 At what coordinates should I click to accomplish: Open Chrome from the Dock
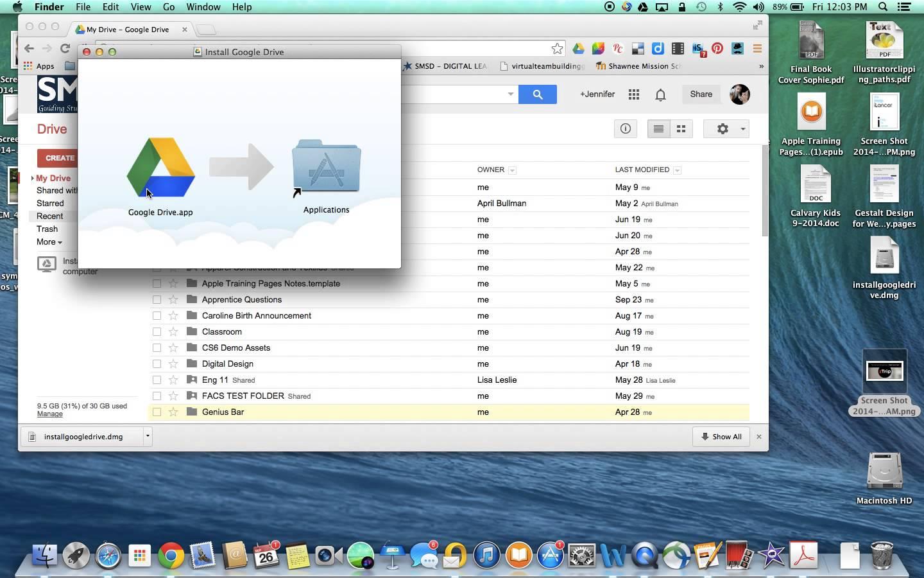(171, 556)
